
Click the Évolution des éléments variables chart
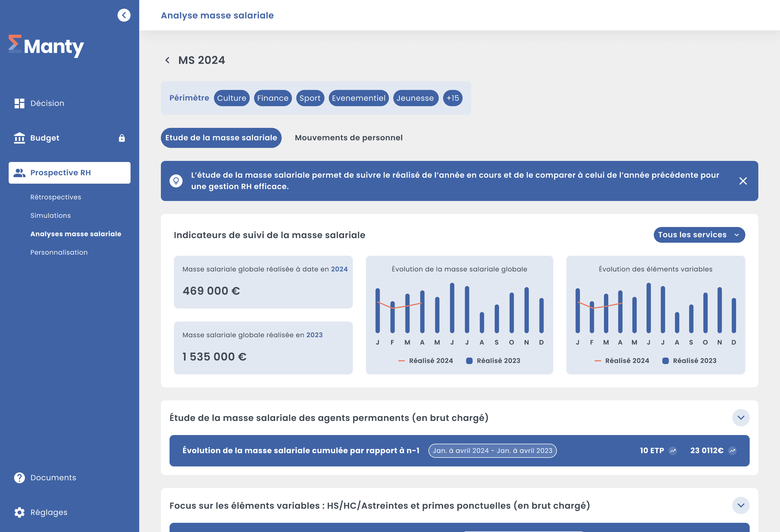pos(655,315)
